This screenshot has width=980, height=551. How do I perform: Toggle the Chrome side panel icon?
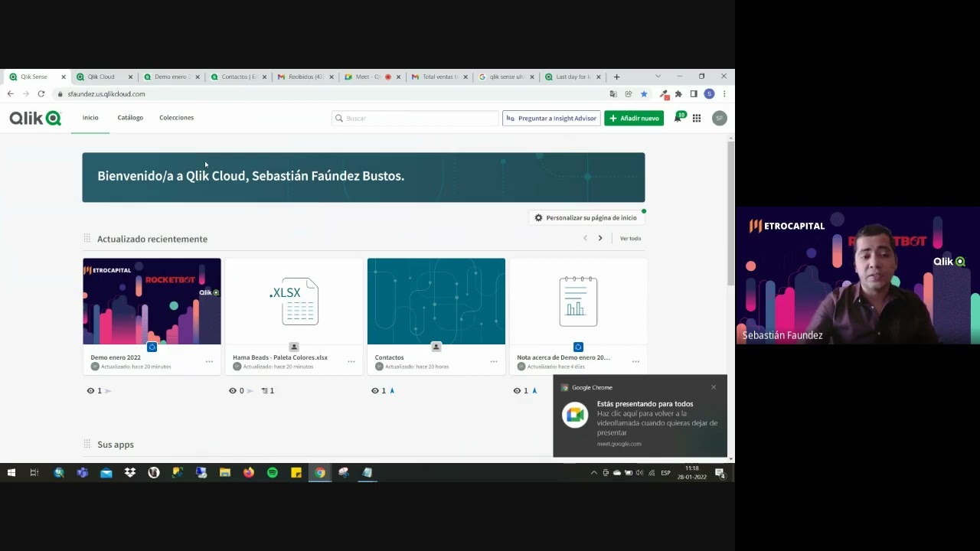[694, 93]
